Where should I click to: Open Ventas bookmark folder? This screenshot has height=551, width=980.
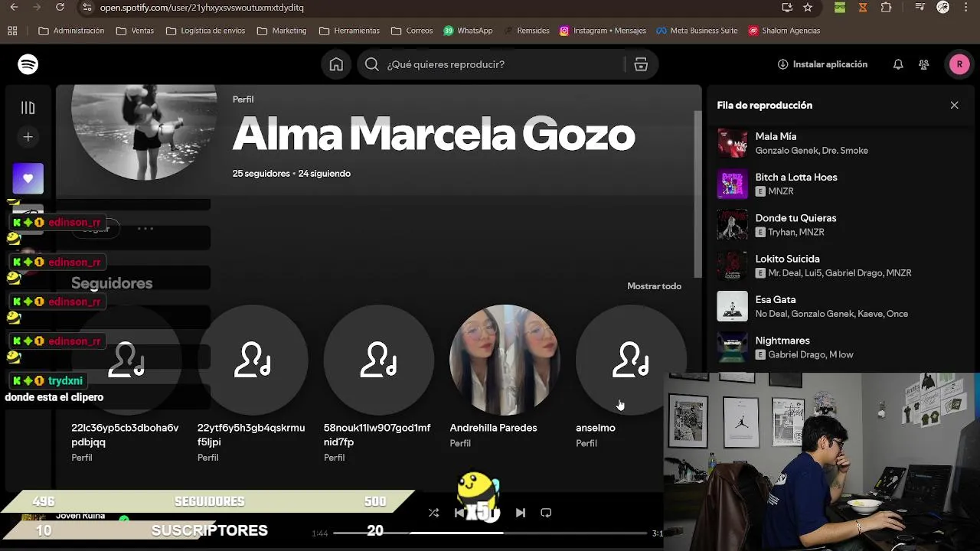click(135, 31)
